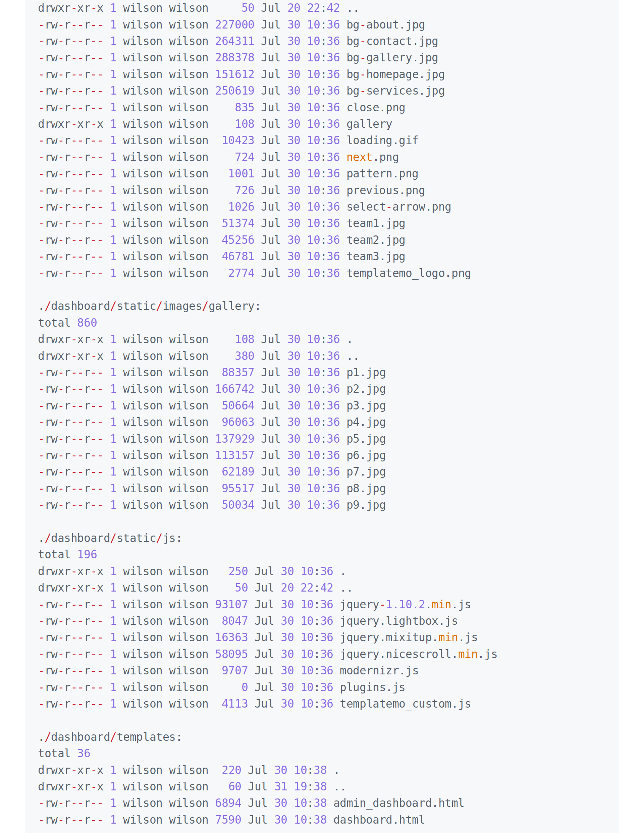Click the 7590 size of dashboard.html
This screenshot has width=644, height=833.
pyautogui.click(x=228, y=820)
